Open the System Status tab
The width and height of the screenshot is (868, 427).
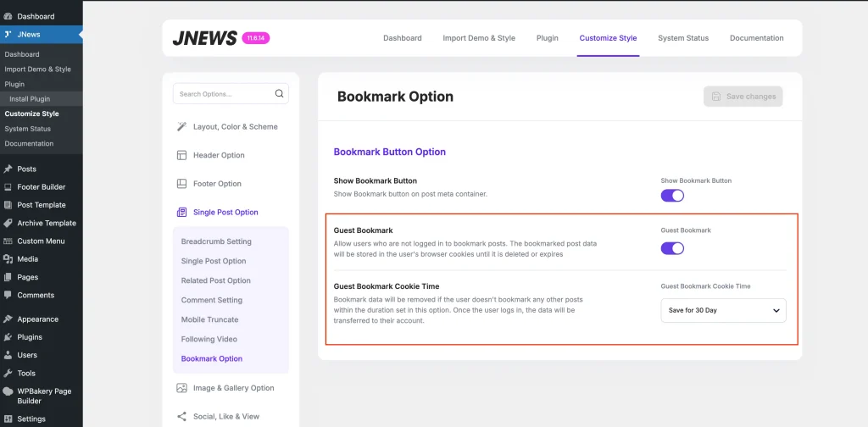point(683,38)
